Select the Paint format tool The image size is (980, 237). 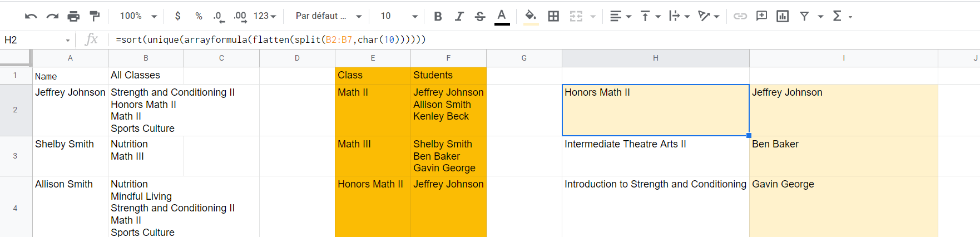95,16
